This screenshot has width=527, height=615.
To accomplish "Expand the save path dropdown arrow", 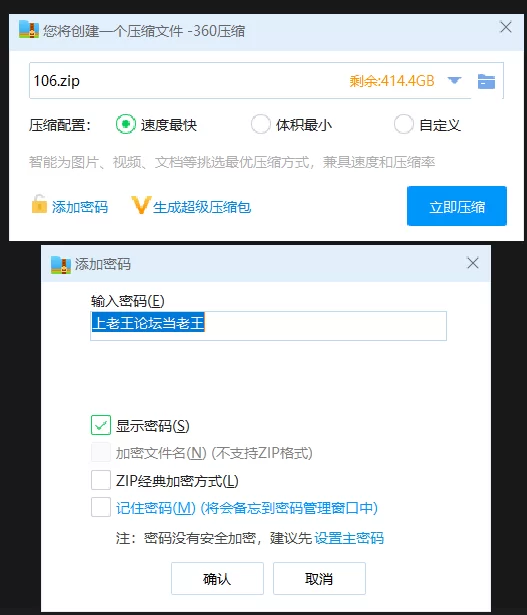I will 454,80.
